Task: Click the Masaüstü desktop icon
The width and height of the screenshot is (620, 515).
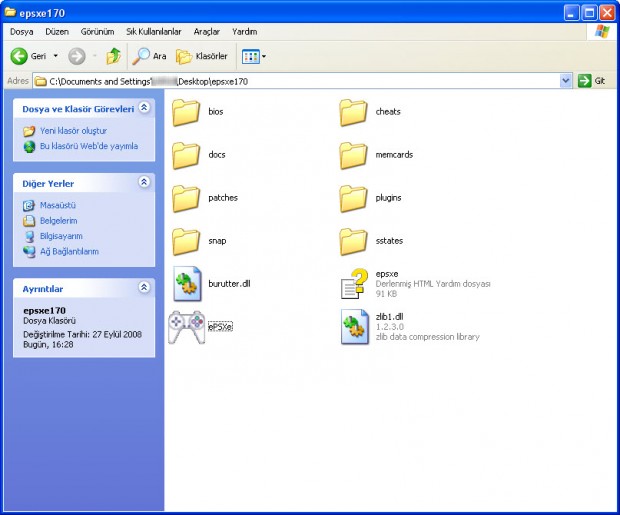Action: [29, 205]
